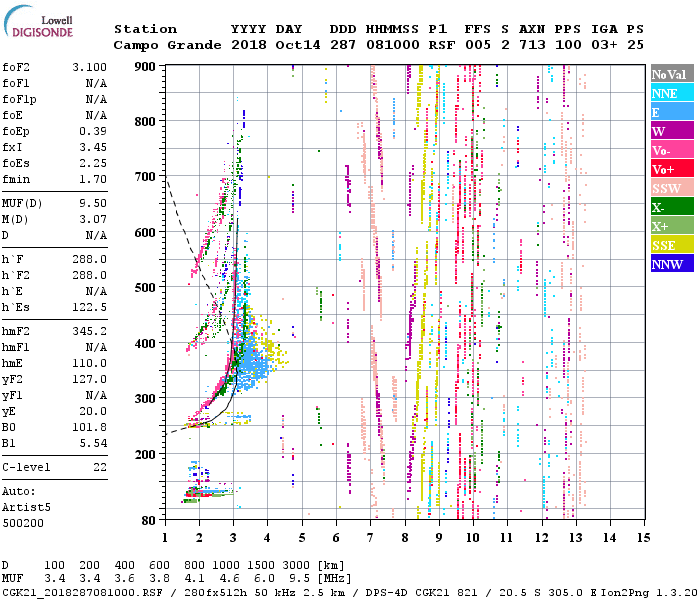Click the 3 MHz frequency axis label
Screen dimensions: 700x600
tap(233, 538)
